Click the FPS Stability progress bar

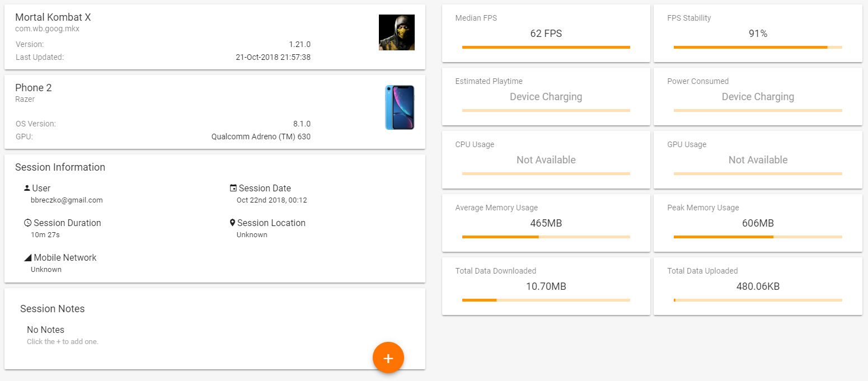tap(757, 48)
